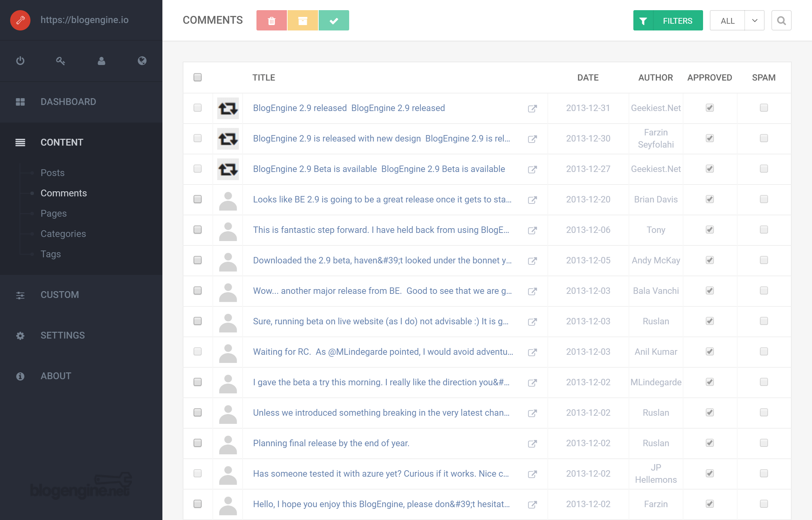Open external link icon for Andy McKay comment

(533, 261)
